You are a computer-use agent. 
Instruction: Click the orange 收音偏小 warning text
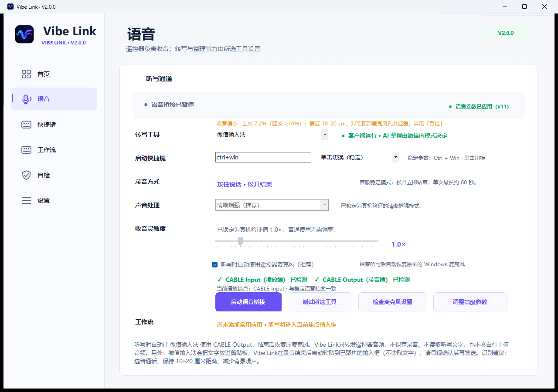tap(330, 124)
